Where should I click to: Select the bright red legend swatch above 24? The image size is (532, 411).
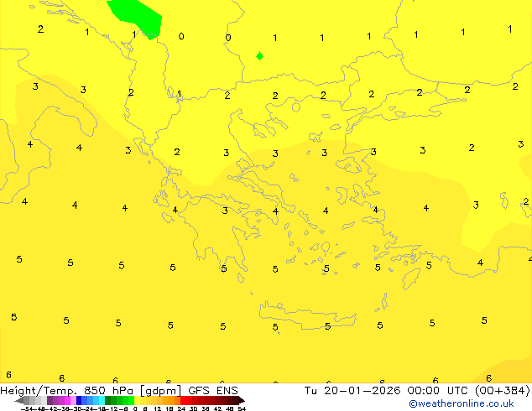point(183,400)
